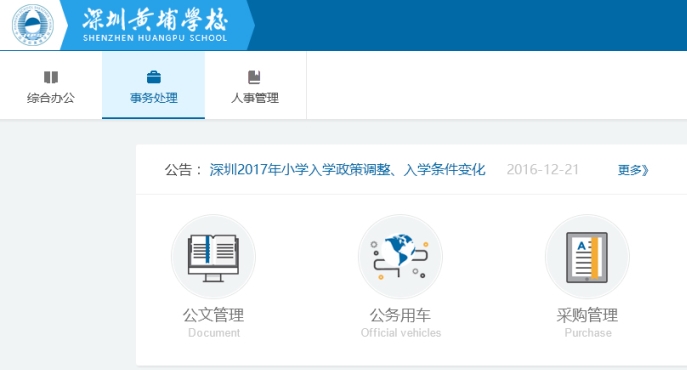Click the 人事管理 bookmark icon
The width and height of the screenshot is (687, 370).
coord(254,77)
